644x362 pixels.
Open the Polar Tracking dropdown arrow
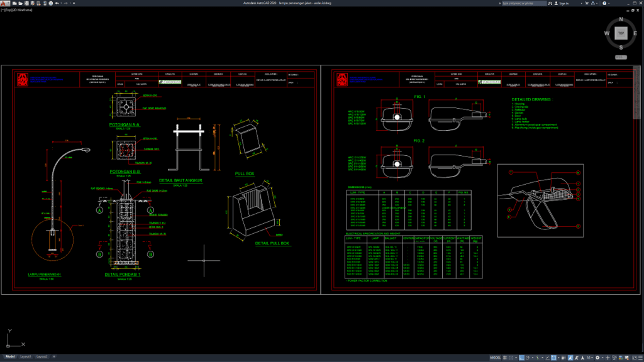(x=533, y=357)
